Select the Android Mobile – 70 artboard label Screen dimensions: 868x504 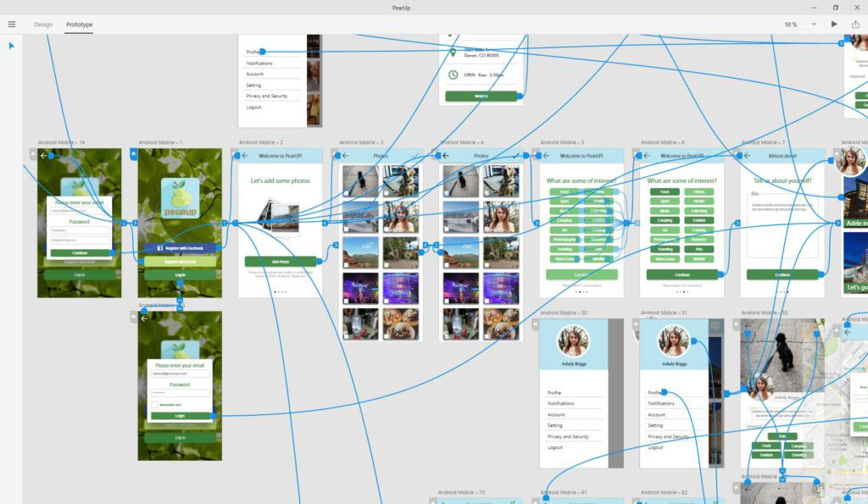(x=461, y=492)
